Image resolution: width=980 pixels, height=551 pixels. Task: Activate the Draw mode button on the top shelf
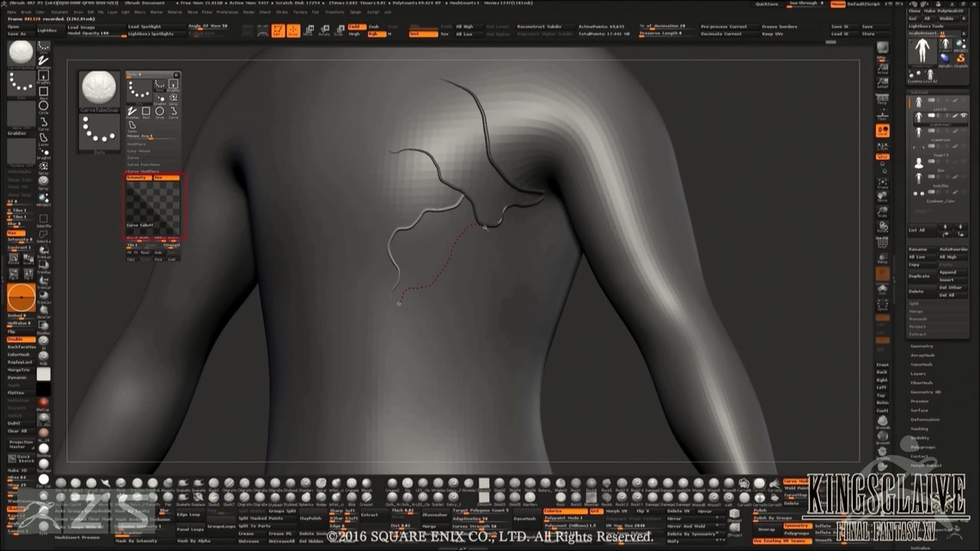click(x=293, y=31)
